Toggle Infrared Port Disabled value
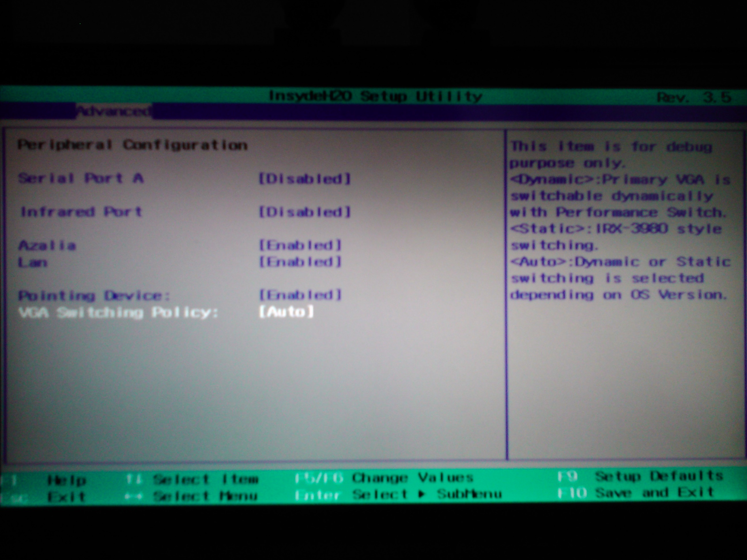Screen dimensions: 747x560 tap(305, 212)
